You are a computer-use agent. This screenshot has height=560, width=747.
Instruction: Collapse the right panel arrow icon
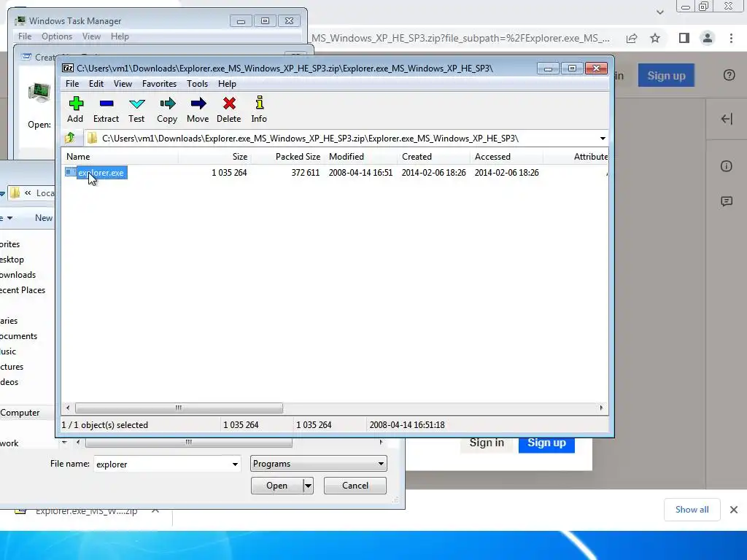[727, 119]
